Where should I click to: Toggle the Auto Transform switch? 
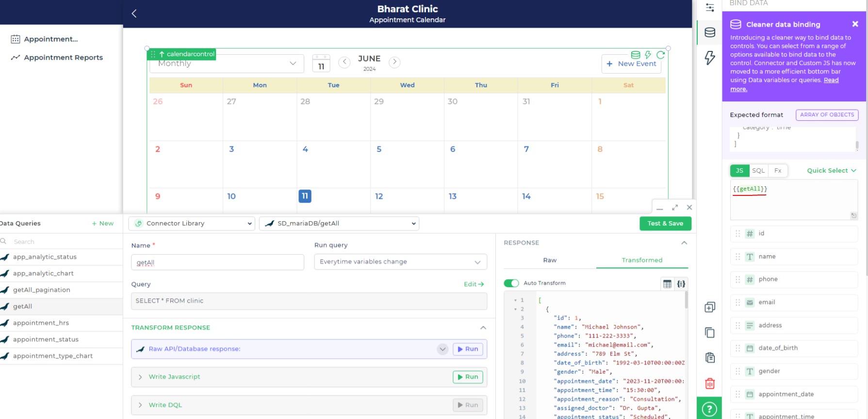pyautogui.click(x=511, y=283)
